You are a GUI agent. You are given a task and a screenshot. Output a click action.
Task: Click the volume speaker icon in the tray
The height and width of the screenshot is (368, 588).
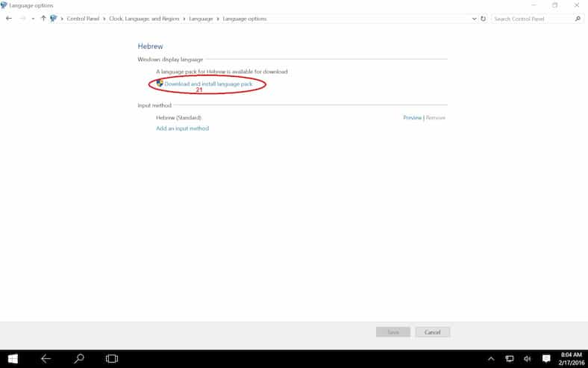528,359
